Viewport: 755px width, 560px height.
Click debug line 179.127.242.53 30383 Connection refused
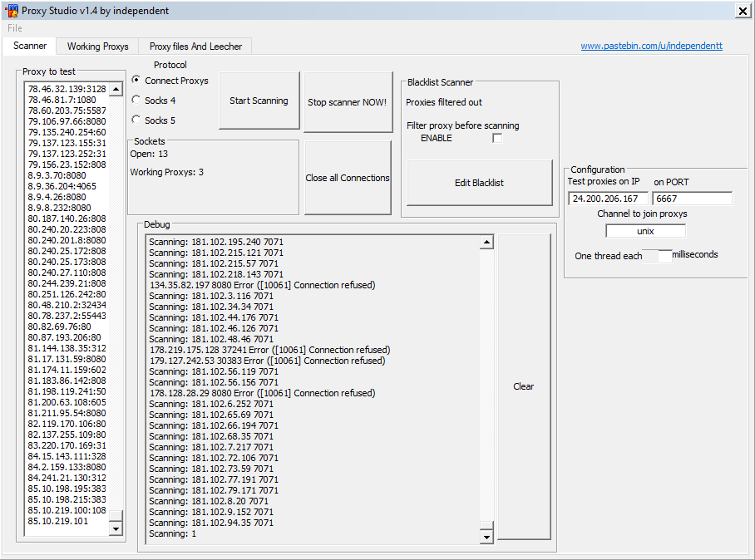[x=268, y=361]
